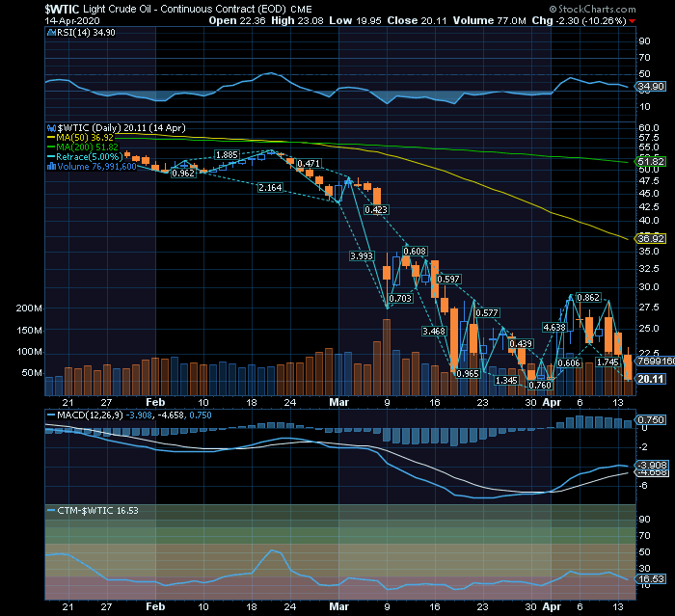This screenshot has height=616, width=675.
Task: Click the 0.439 retracement label
Action: point(521,344)
